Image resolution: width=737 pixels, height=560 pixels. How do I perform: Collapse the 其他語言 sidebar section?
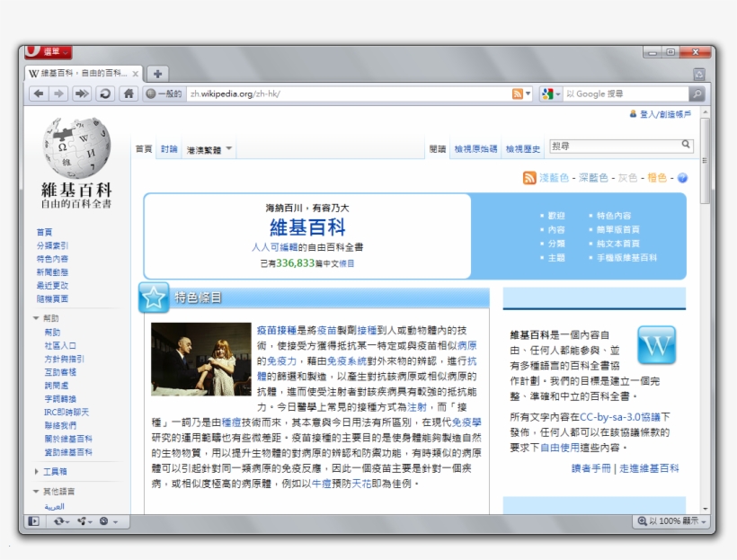(54, 492)
